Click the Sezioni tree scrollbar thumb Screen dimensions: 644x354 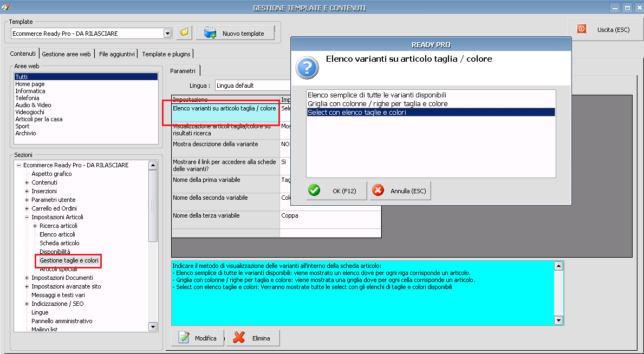coord(153,206)
